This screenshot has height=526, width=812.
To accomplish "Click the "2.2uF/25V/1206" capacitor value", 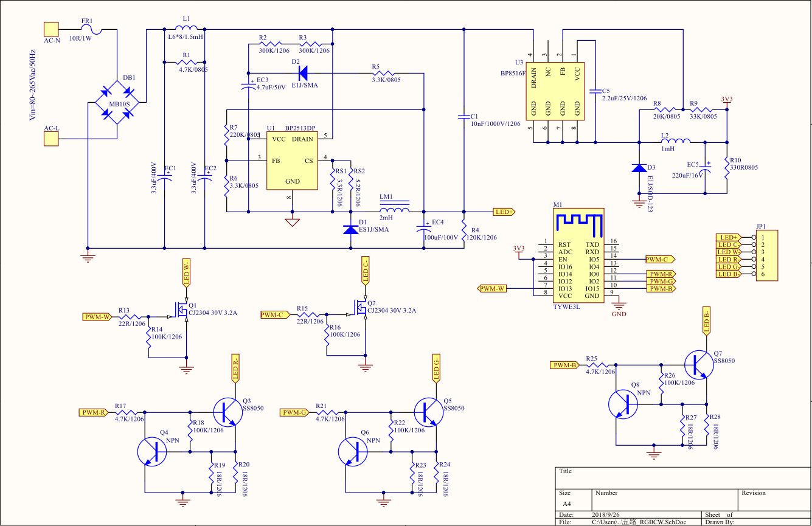I will coord(625,98).
